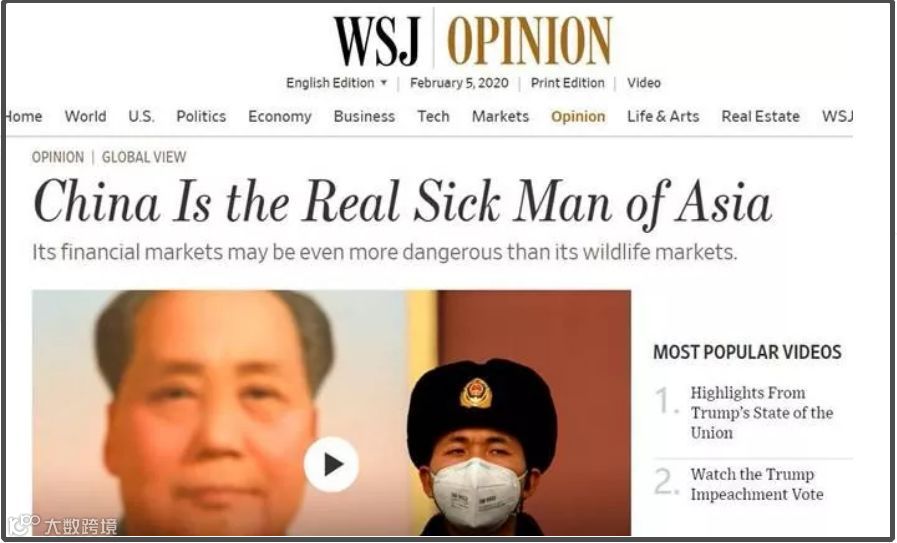Go to the World section

[85, 116]
